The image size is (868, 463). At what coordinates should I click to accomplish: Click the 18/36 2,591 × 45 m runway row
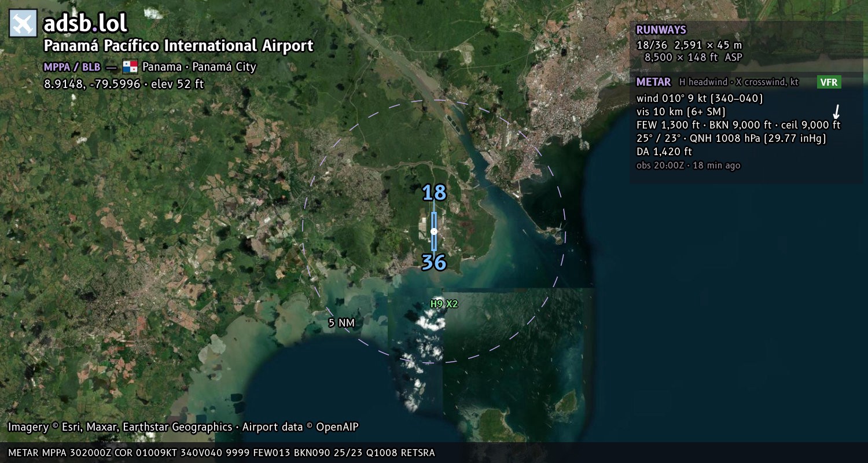(689, 45)
